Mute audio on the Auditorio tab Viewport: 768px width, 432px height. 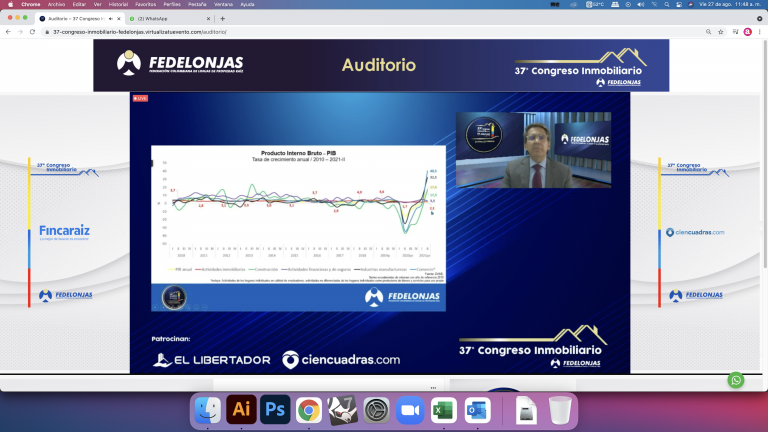(111, 19)
